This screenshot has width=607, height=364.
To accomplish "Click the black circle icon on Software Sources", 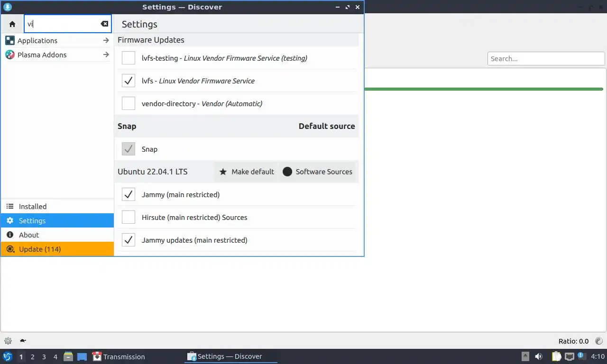I will click(287, 172).
